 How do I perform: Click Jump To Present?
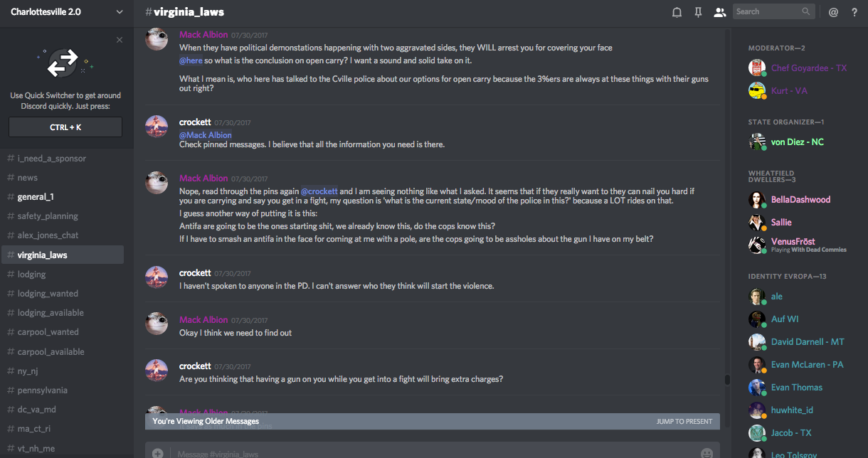pos(684,421)
